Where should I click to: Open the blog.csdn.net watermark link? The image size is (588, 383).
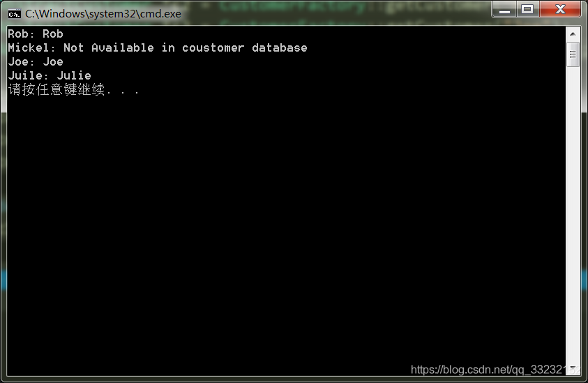(x=495, y=370)
